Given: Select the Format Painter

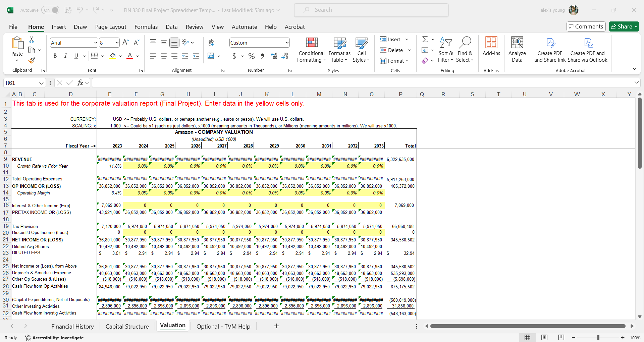Looking at the screenshot, I should (x=32, y=61).
